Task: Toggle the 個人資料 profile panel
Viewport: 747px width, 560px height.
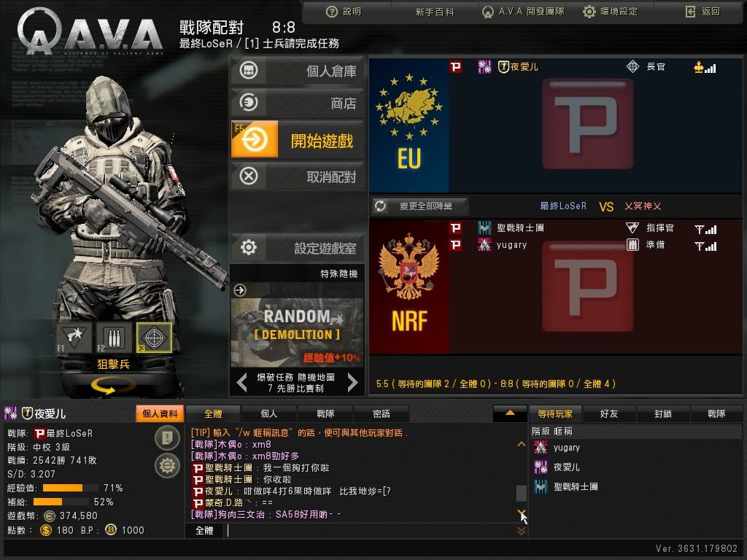Action: point(160,414)
